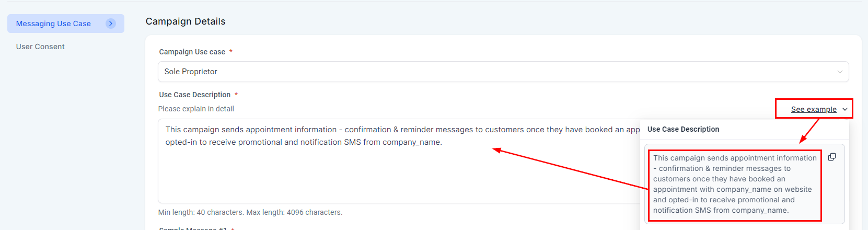The height and width of the screenshot is (230, 868).
Task: Select the Messaging Use Case section
Action: (53, 24)
